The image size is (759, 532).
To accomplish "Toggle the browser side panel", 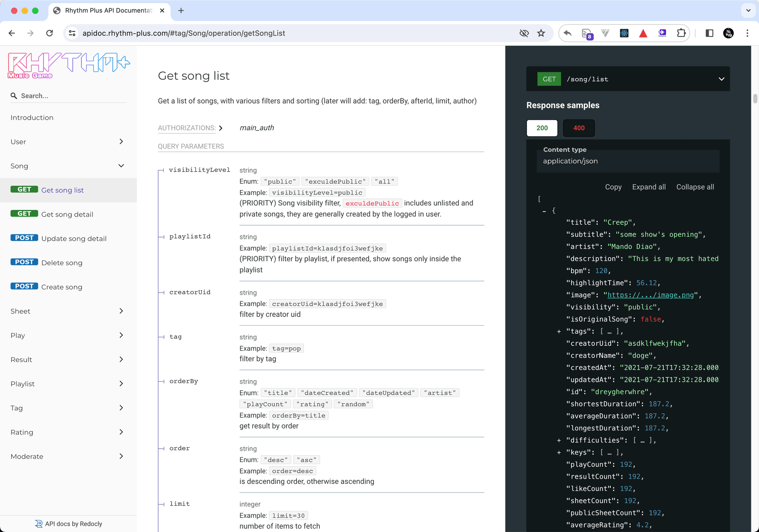I will 709,33.
